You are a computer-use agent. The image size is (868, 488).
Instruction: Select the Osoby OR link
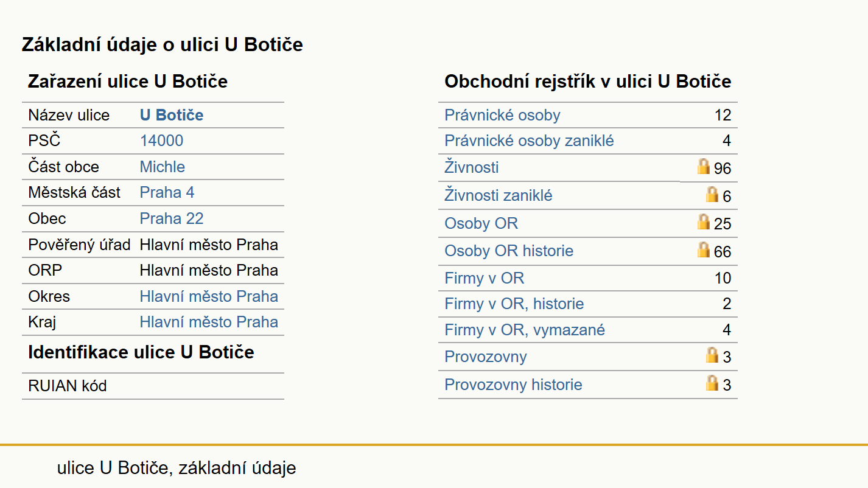[x=481, y=223]
